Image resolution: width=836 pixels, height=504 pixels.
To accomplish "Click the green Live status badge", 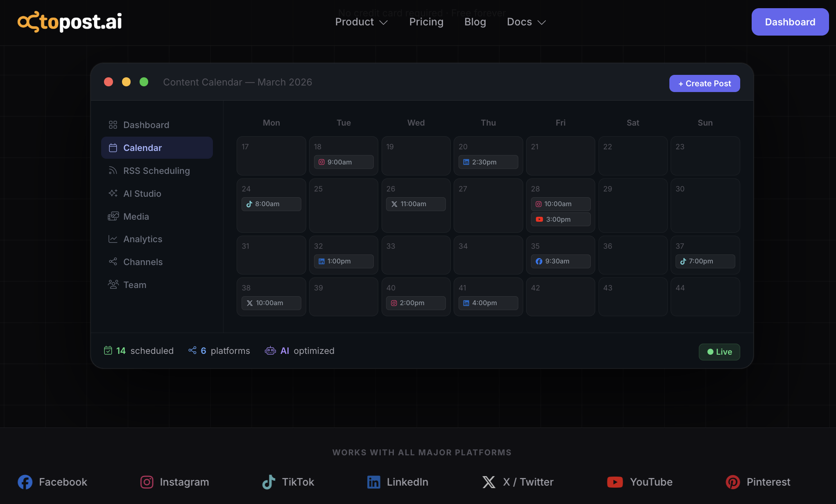I will click(x=719, y=352).
